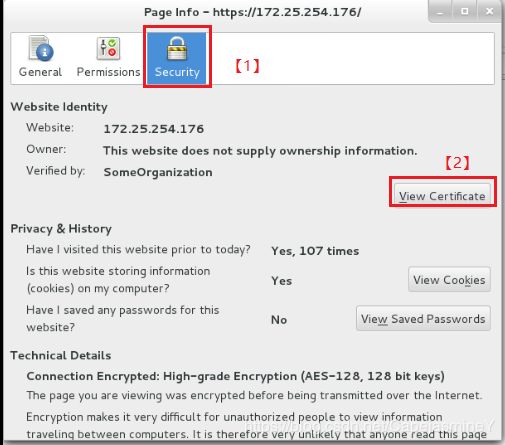505x445 pixels.
Task: Switch to the Permissions tab label
Action: point(108,72)
